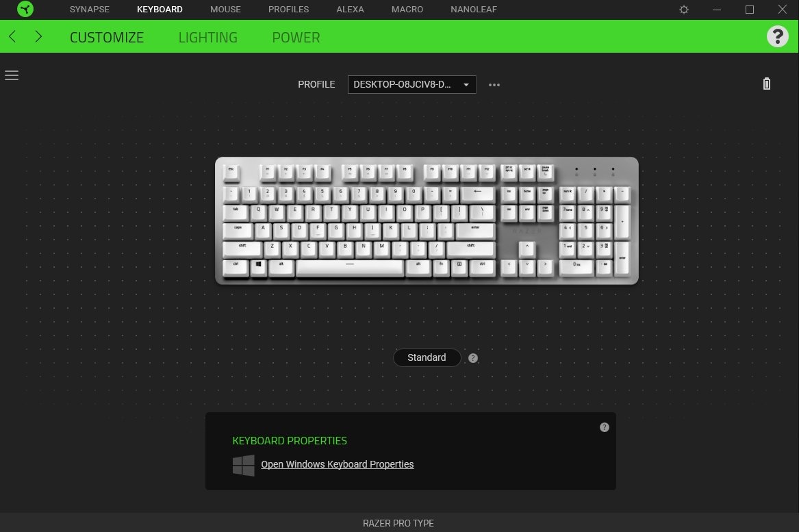Open the large help question mark
799x532 pixels.
click(778, 36)
